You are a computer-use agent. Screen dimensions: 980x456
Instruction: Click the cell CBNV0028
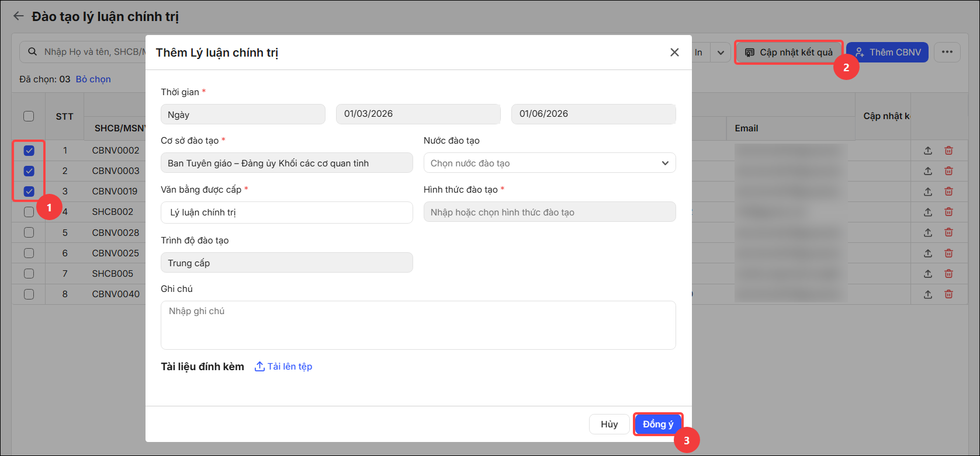point(116,232)
